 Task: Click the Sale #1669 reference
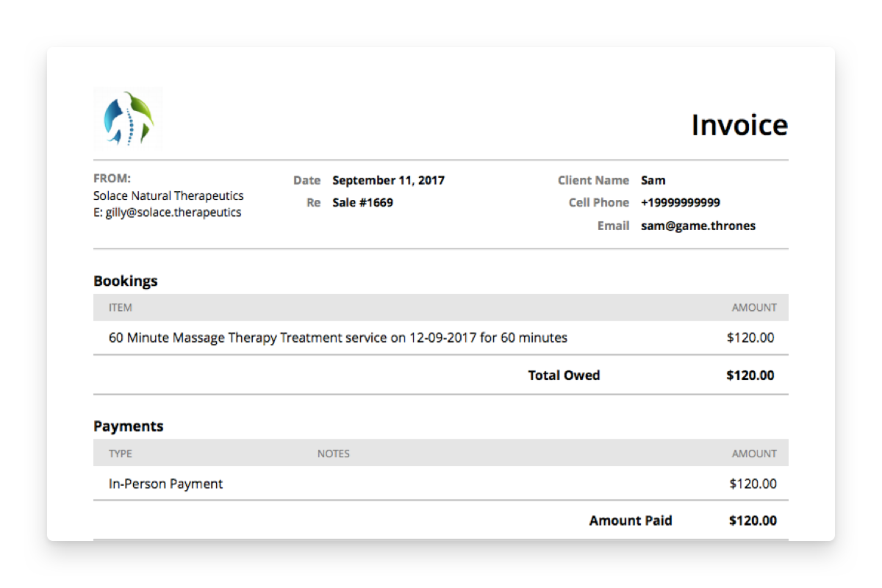tap(362, 202)
